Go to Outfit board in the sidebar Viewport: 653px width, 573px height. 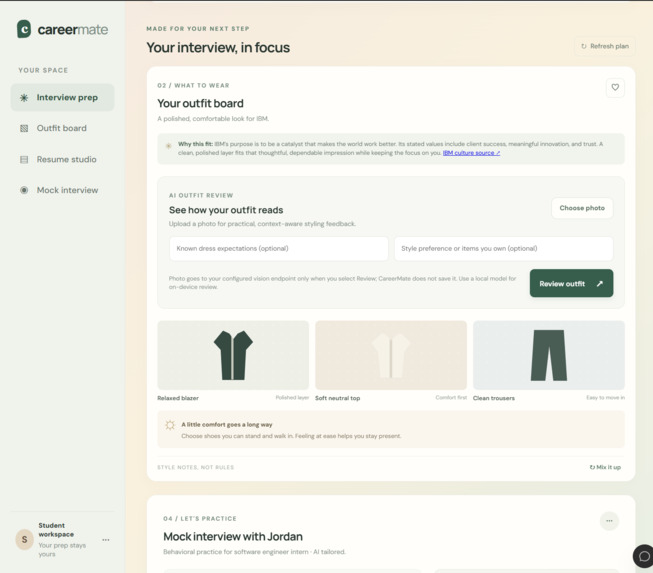click(x=62, y=128)
